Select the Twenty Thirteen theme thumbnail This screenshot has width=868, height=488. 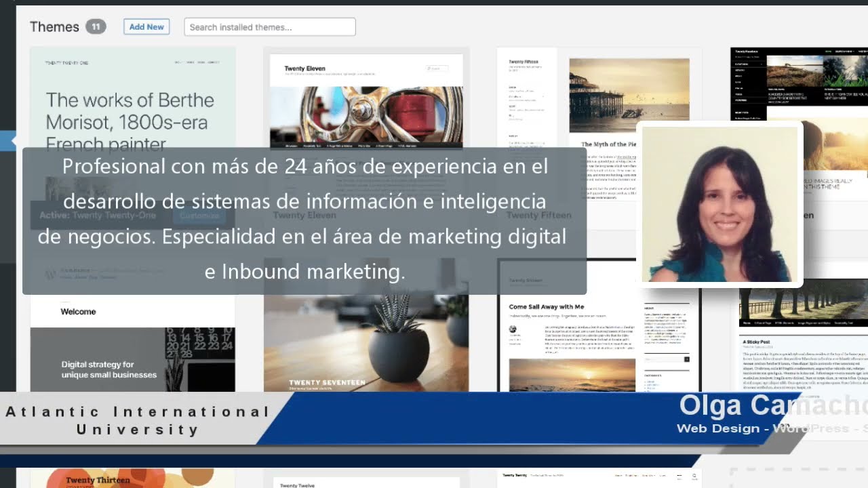coord(133,479)
